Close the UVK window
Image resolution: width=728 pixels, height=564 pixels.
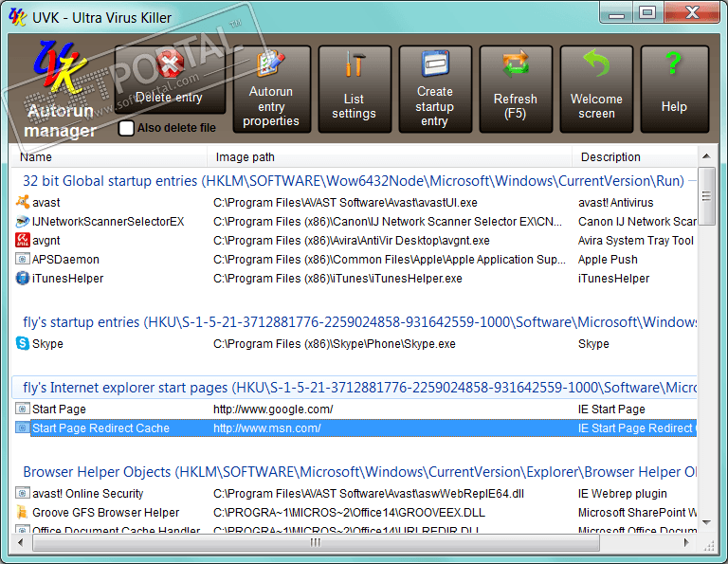pos(692,12)
